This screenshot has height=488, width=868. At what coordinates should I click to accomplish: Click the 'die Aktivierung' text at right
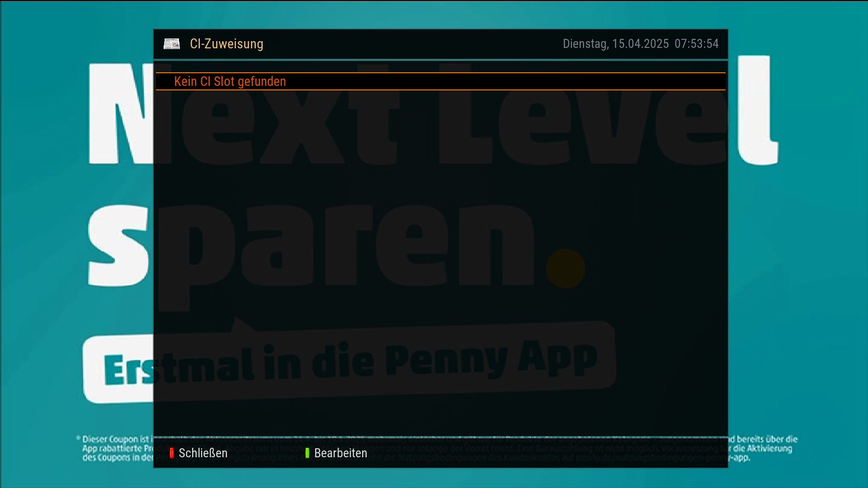762,449
